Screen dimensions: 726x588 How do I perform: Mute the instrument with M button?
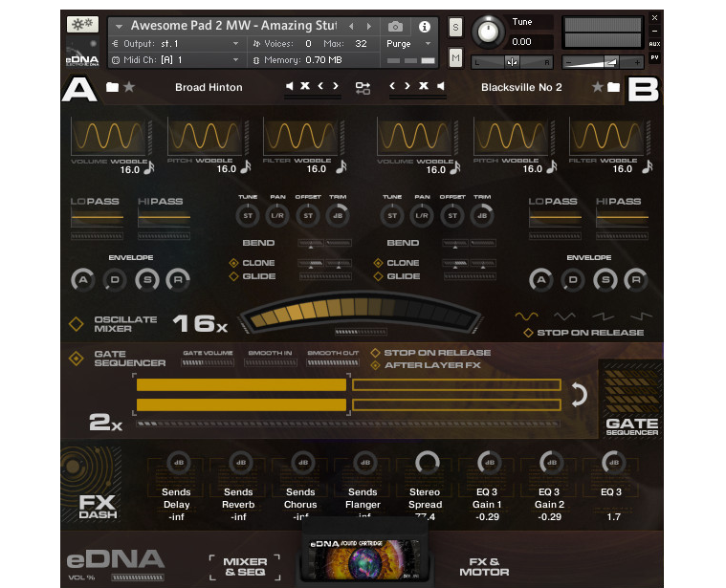point(455,57)
